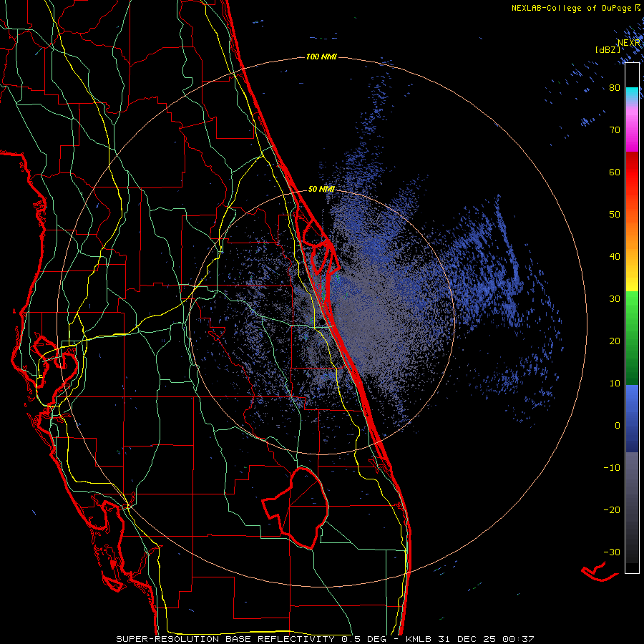Click the 40 value on the dBZ scale

coord(615,257)
